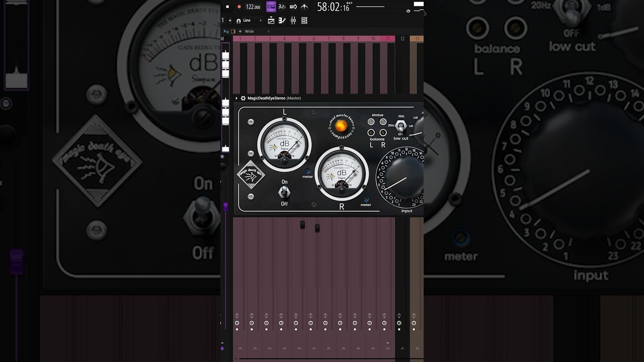Click the 58:02:16 time display
This screenshot has height=362, width=644.
point(333,7)
